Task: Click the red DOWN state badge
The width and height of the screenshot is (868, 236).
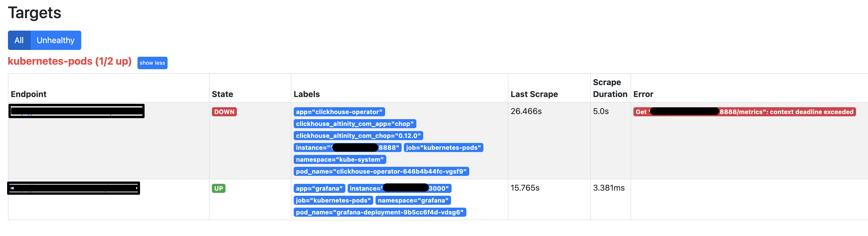Action: [224, 112]
